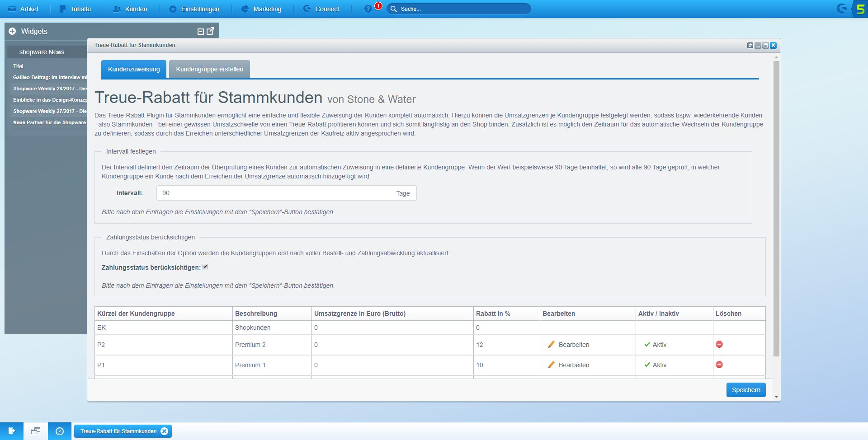This screenshot has width=868, height=440.
Task: Pop out the Widgets panel
Action: (211, 31)
